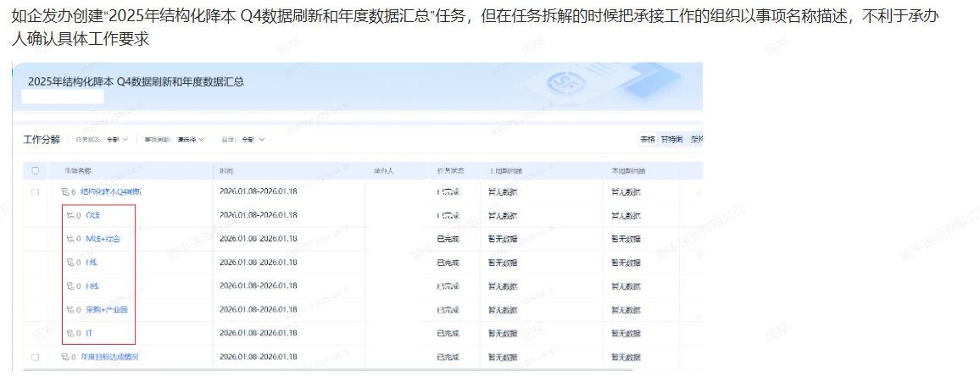The image size is (980, 382).
Task: Click the date cell in the O线 row
Action: pyautogui.click(x=258, y=215)
